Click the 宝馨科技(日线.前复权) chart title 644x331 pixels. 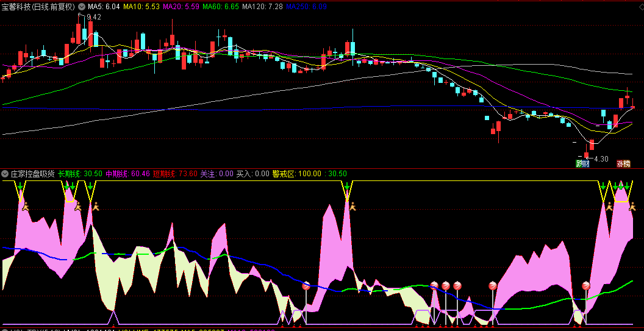tap(38, 7)
